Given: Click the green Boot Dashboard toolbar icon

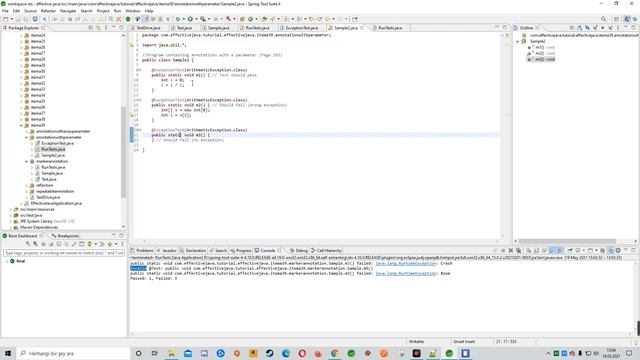Looking at the screenshot, I should (128, 19).
